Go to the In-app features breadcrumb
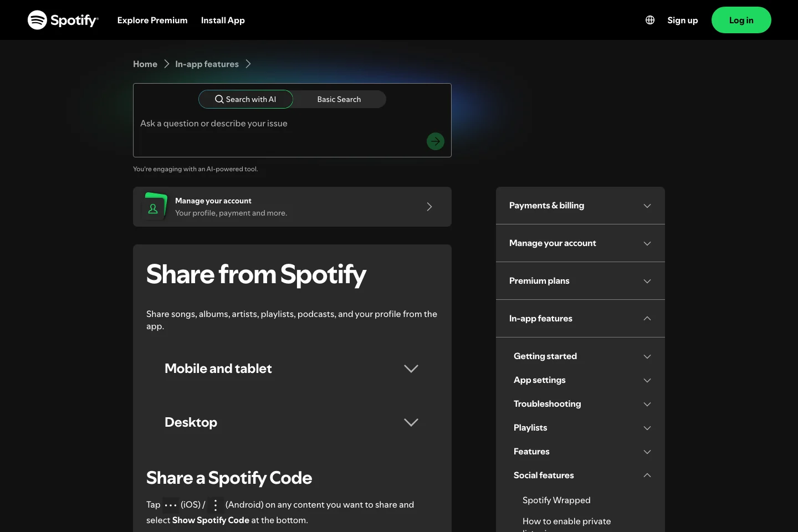The image size is (798, 532). pos(207,64)
